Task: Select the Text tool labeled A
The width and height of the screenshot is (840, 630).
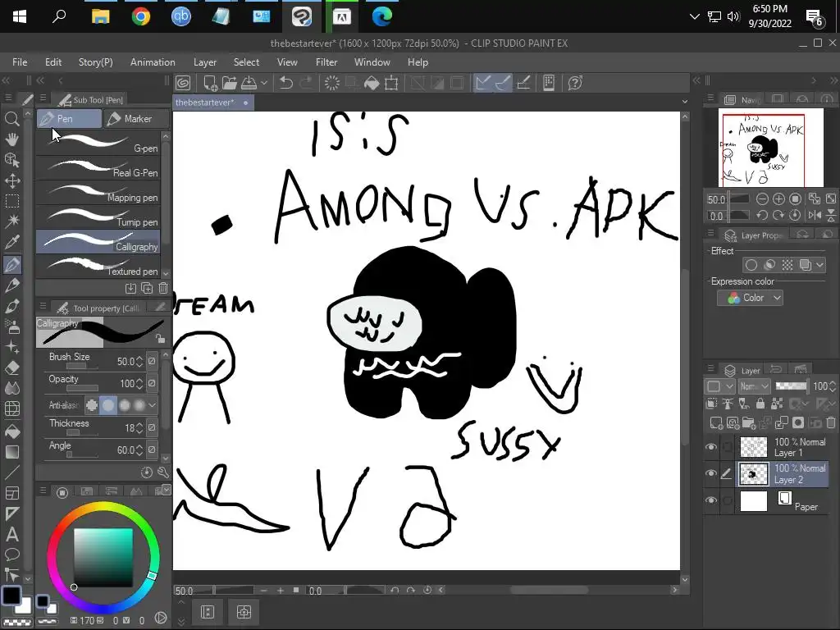Action: tap(11, 534)
